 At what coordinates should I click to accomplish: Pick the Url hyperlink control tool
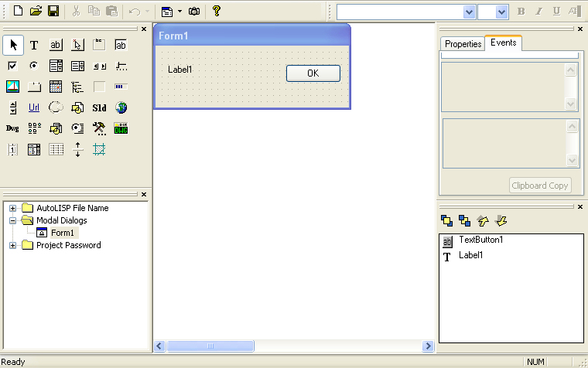click(x=34, y=108)
